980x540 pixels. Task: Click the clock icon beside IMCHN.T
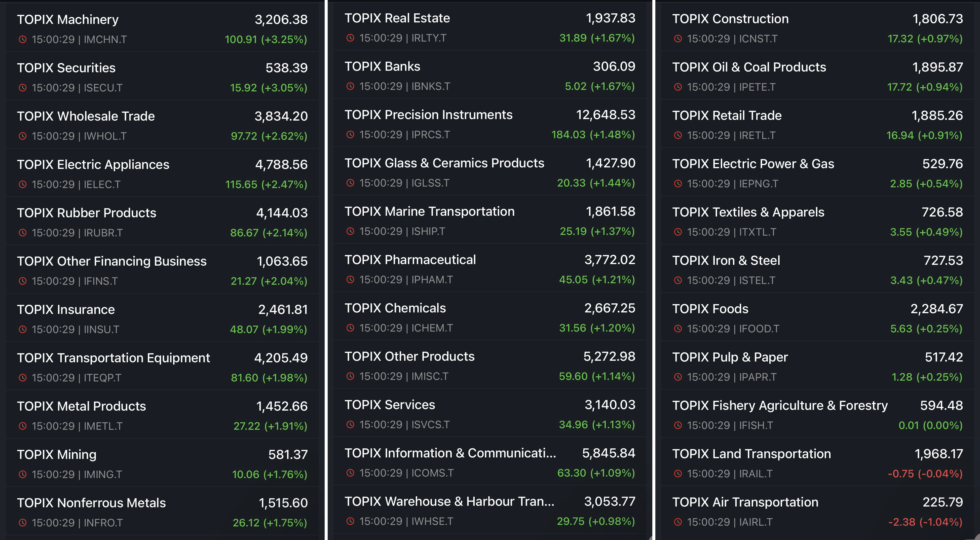23,39
